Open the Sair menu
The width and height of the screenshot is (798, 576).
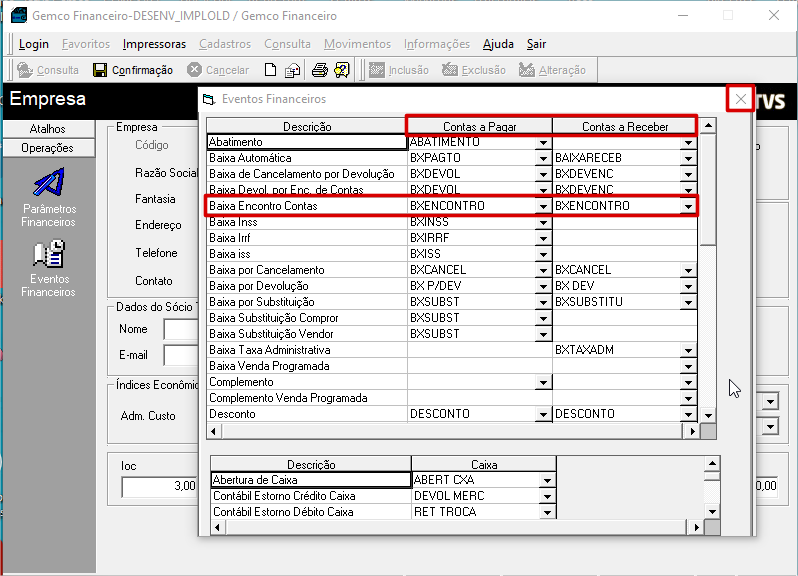(x=536, y=44)
